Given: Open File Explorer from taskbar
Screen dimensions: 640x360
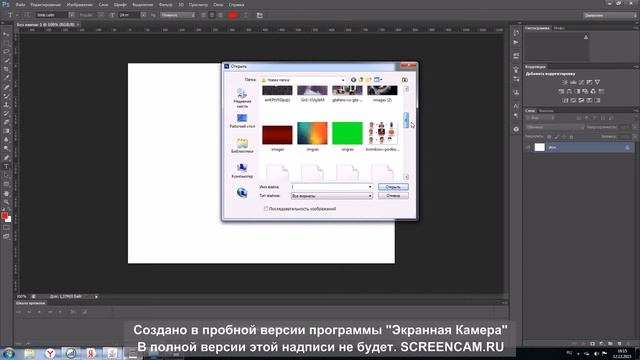Looking at the screenshot, I should tap(29, 353).
